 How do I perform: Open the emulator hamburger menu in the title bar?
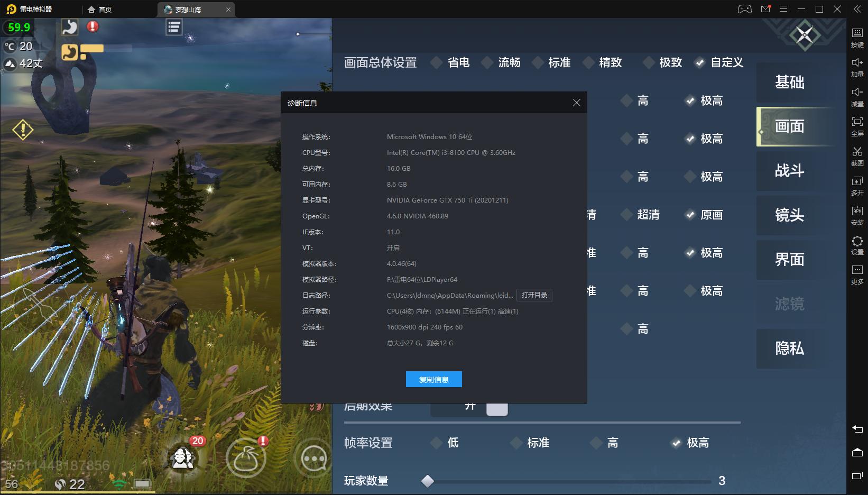pos(783,9)
